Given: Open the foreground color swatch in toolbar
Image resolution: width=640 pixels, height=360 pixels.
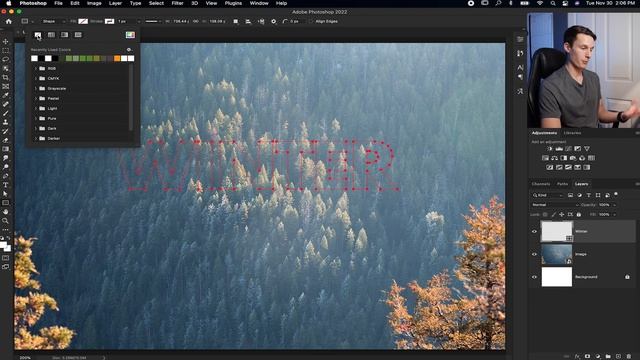Looking at the screenshot, I should pos(3,245).
